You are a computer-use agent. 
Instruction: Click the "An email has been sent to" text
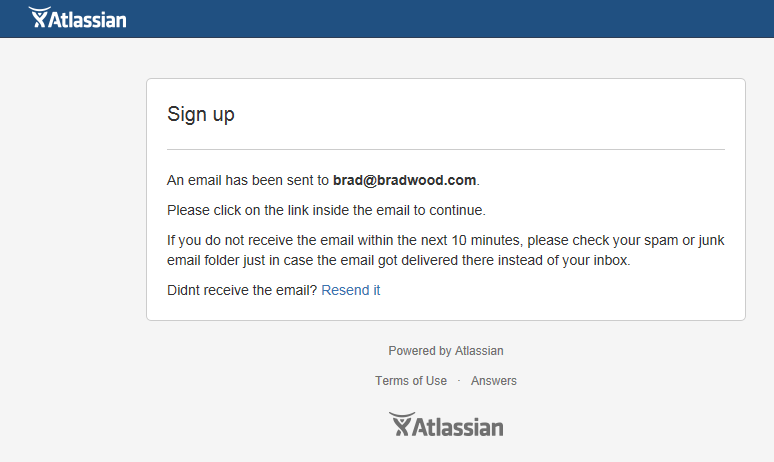pos(248,181)
